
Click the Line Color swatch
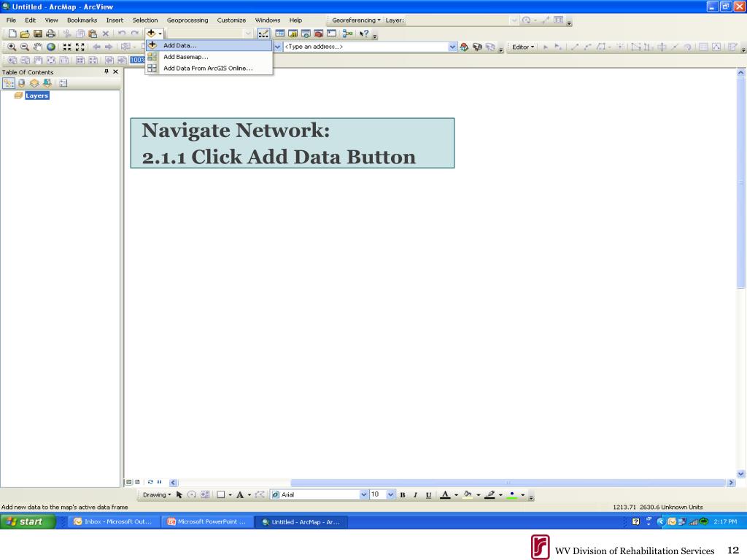[x=489, y=495]
